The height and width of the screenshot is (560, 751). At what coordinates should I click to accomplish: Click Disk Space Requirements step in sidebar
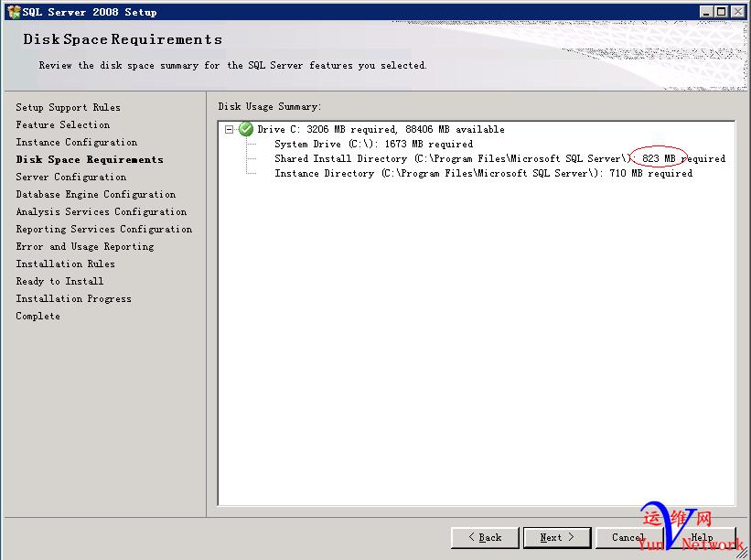pos(90,159)
